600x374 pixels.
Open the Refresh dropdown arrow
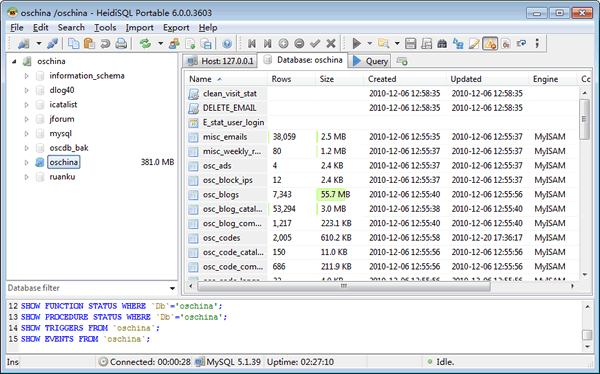click(x=160, y=44)
